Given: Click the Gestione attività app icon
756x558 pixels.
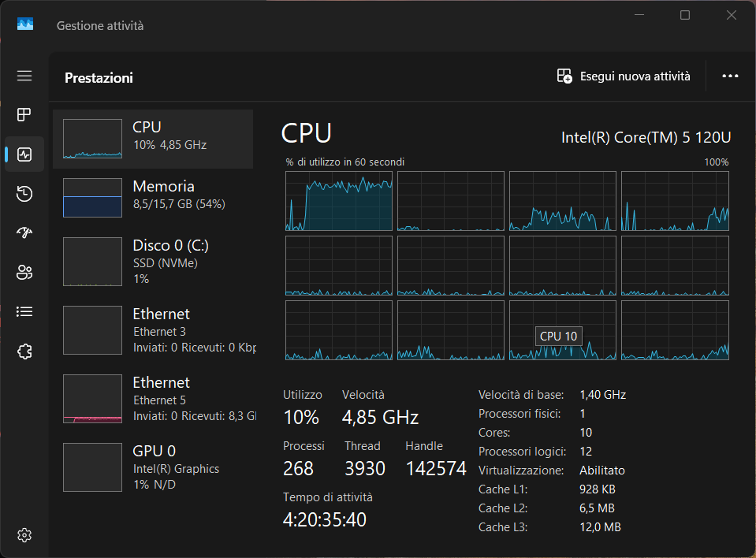Looking at the screenshot, I should pyautogui.click(x=25, y=24).
